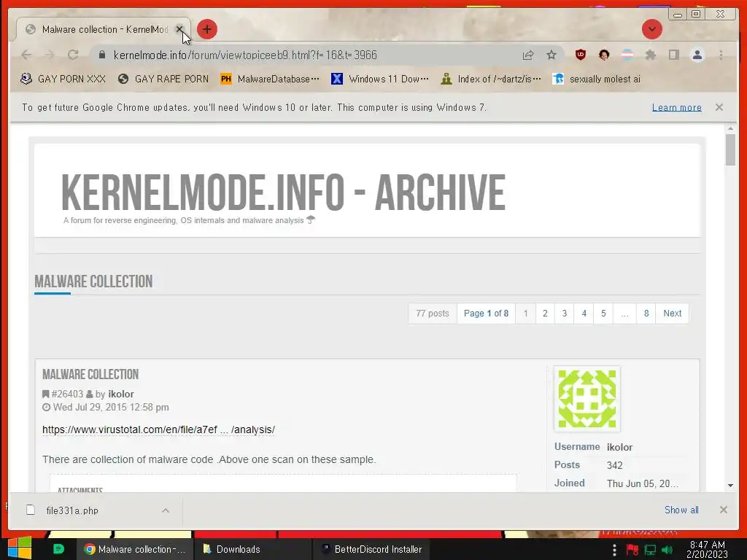Open KERNELMODE.INFO - ARCHIVE site title

click(x=284, y=192)
